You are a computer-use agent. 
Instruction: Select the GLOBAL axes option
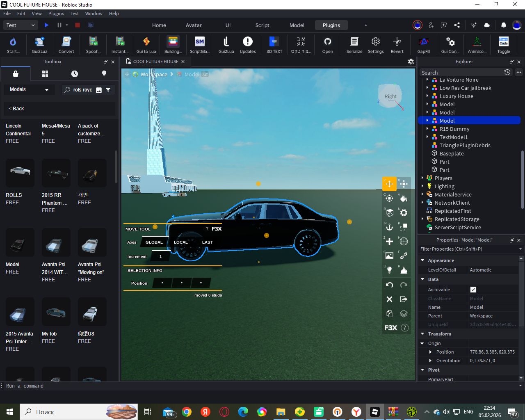(154, 242)
